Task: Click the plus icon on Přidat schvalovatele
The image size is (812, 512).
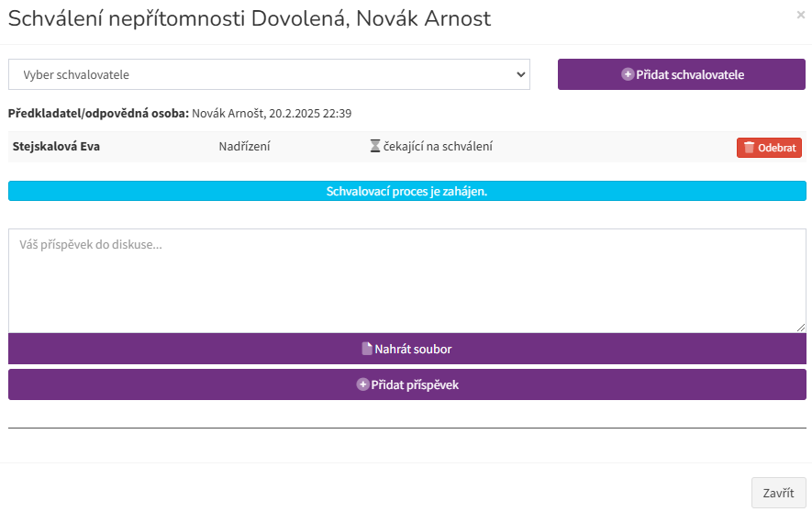Action: (628, 74)
